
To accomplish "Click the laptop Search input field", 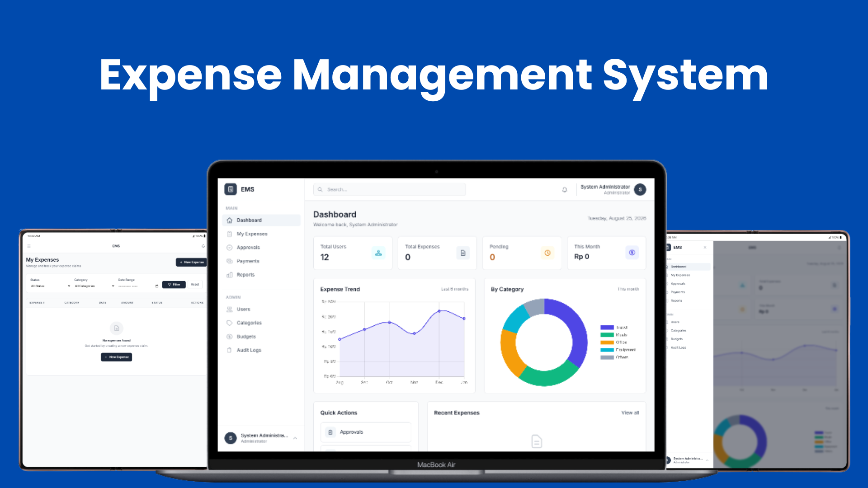I will pos(389,190).
